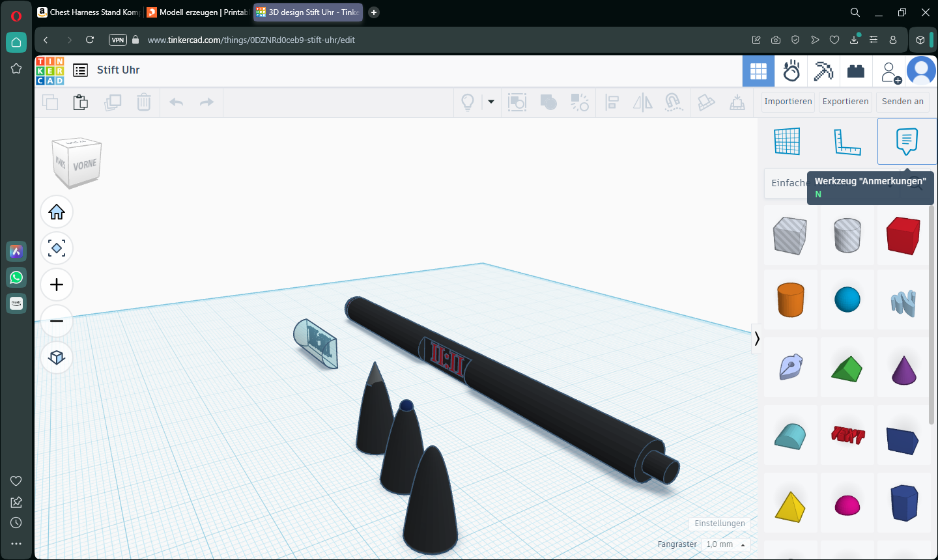The height and width of the screenshot is (560, 938).
Task: Select the red box shape
Action: coord(903,235)
